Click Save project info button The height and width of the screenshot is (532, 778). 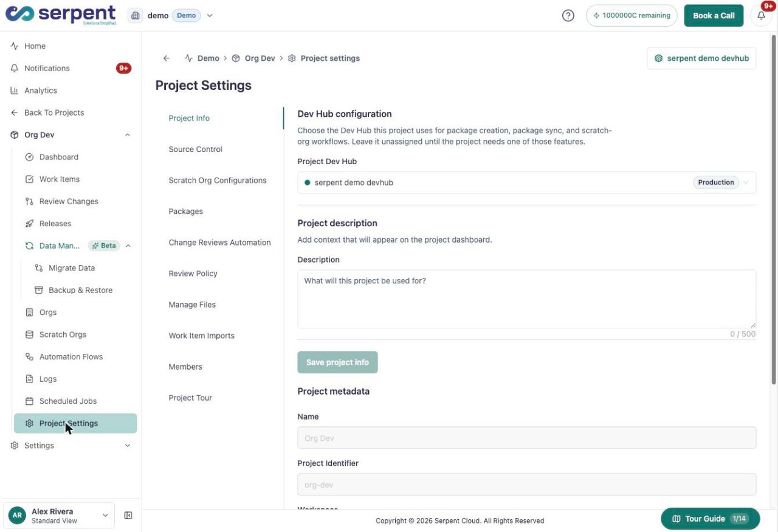[x=337, y=362]
